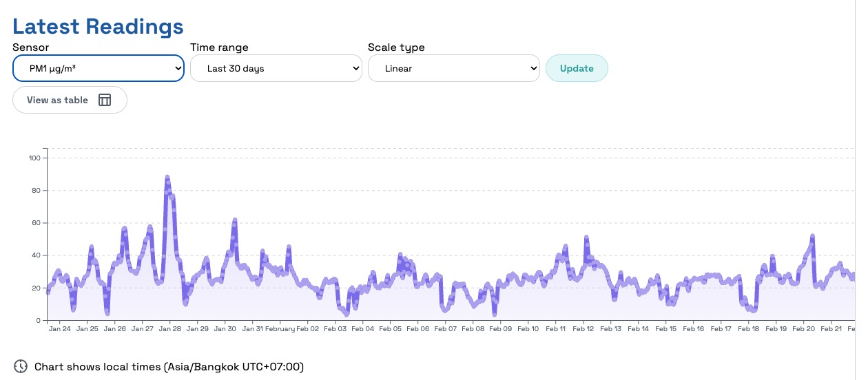Open the Scale type Linear dropdown
868x380 pixels.
[453, 68]
